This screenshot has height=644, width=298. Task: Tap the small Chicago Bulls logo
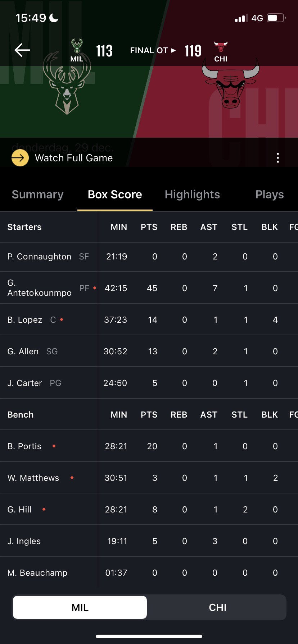coord(221,47)
